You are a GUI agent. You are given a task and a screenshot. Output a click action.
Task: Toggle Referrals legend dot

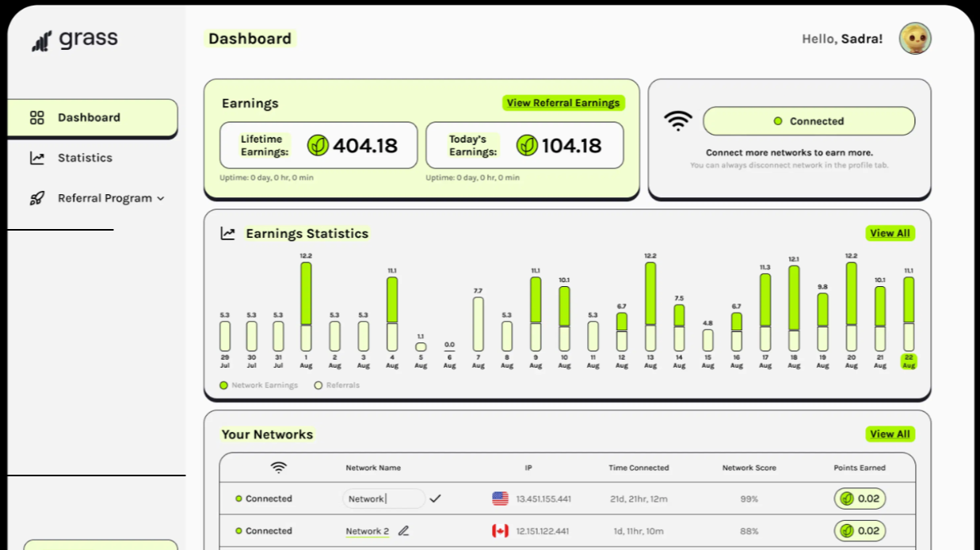pyautogui.click(x=318, y=385)
